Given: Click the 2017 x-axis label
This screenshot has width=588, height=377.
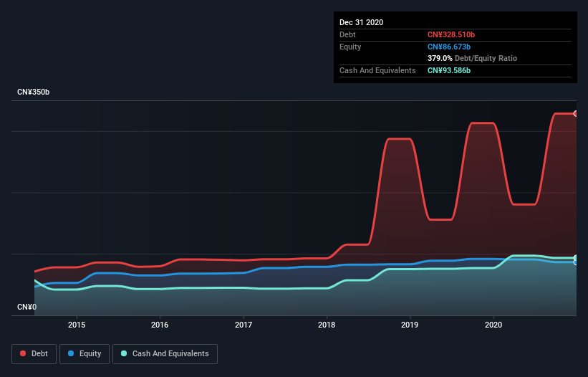Looking at the screenshot, I should click(x=244, y=325).
